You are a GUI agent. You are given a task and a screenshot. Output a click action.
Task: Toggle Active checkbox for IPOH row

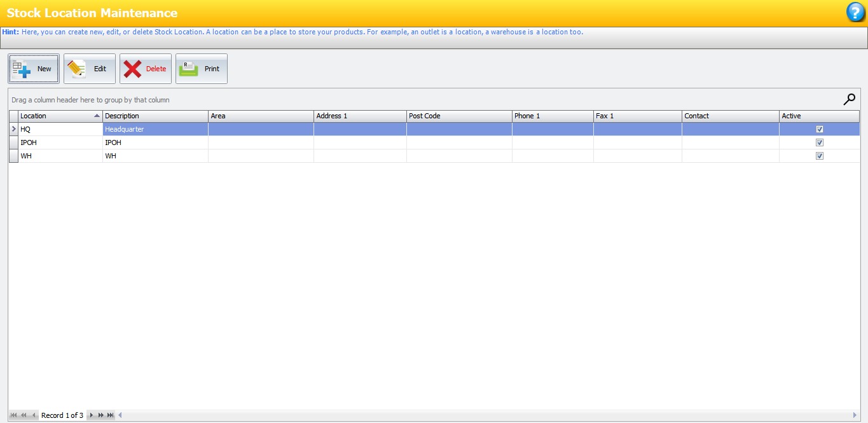(820, 142)
